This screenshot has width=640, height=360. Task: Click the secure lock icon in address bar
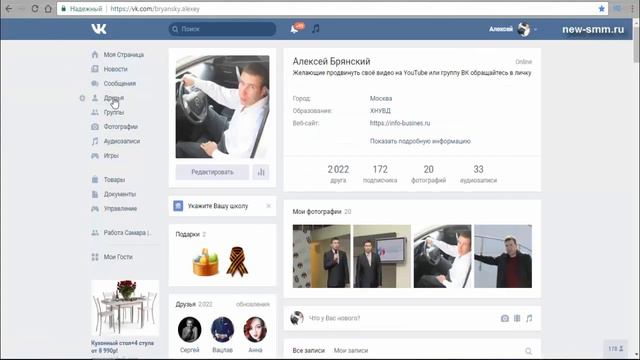pyautogui.click(x=64, y=9)
